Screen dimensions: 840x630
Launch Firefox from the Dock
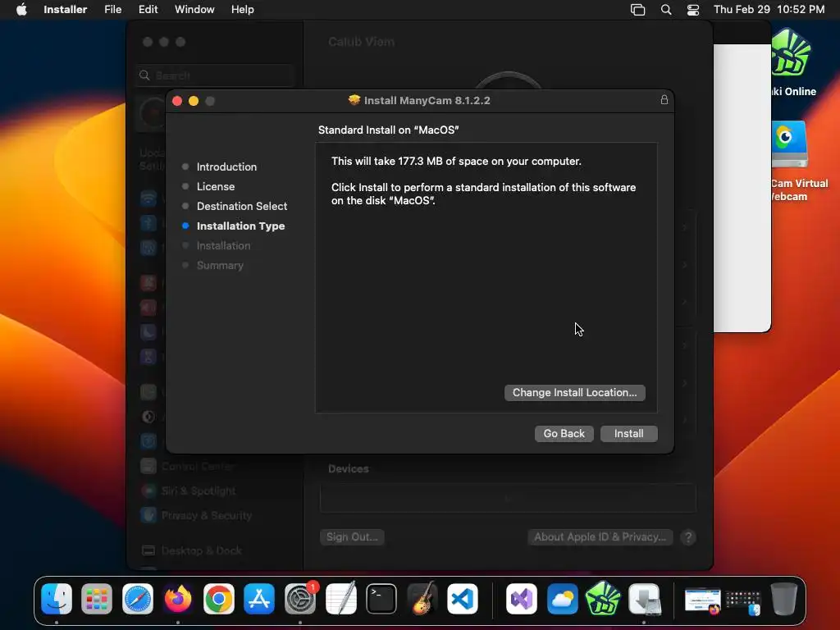(178, 598)
